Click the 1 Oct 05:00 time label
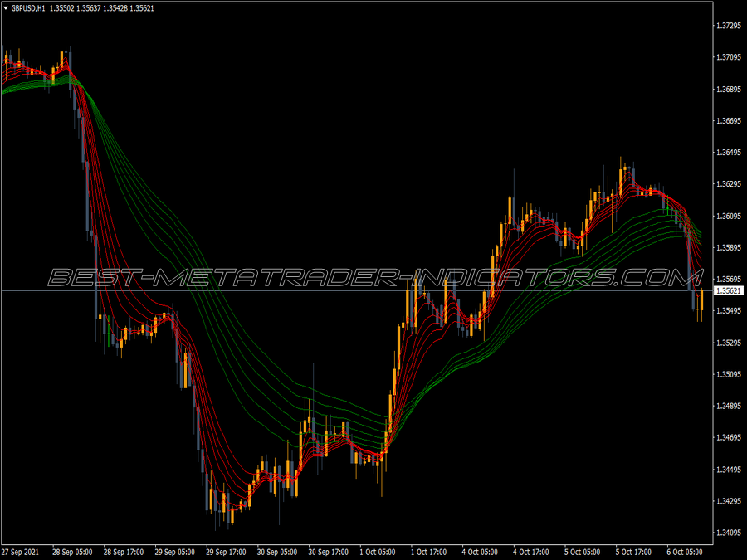The image size is (747, 560). point(378,552)
